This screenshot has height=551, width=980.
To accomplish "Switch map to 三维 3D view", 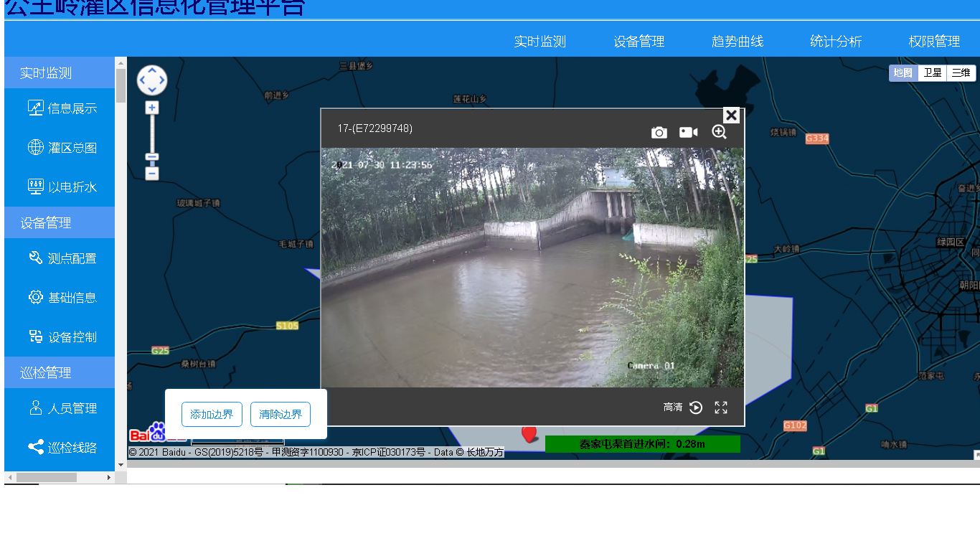I will point(961,73).
